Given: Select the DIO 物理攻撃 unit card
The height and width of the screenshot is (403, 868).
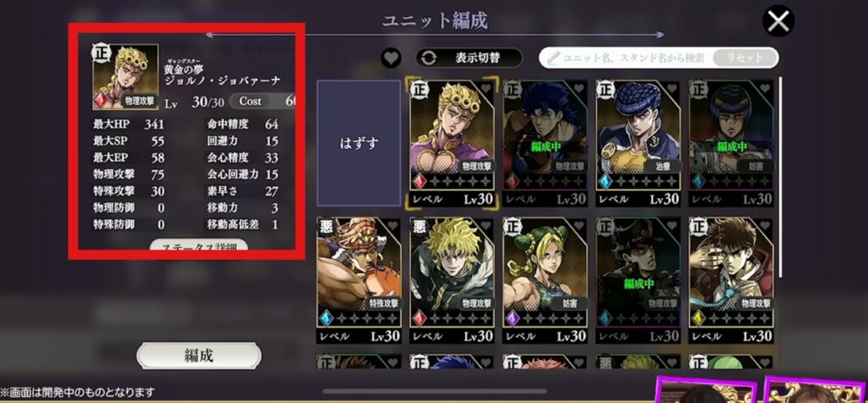Looking at the screenshot, I should click(453, 280).
